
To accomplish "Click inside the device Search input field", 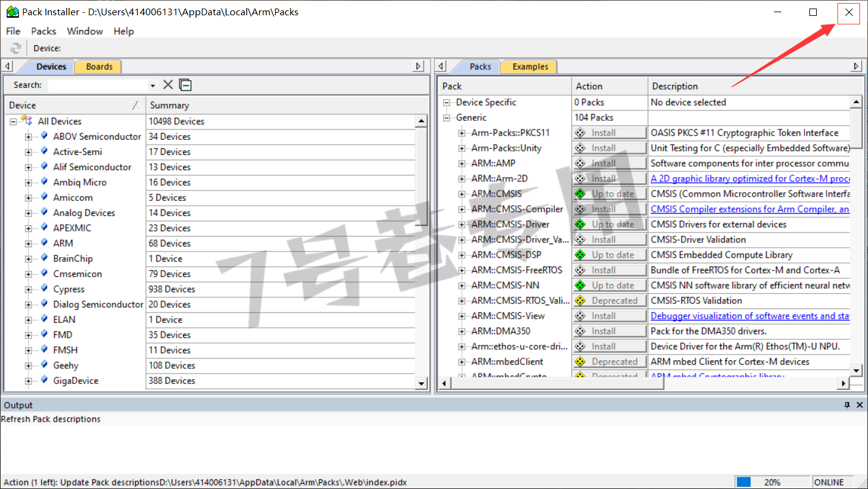I will click(98, 85).
